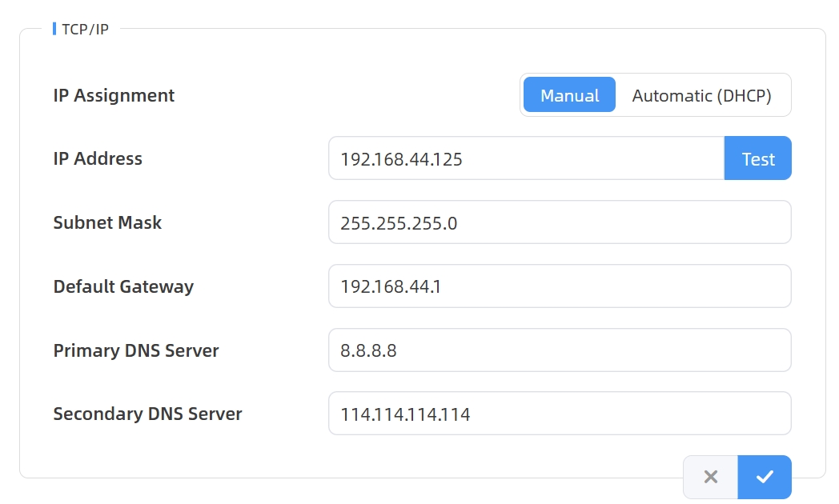The height and width of the screenshot is (504, 839).
Task: Click the 255.255.255.0 mask value
Action: click(x=399, y=222)
